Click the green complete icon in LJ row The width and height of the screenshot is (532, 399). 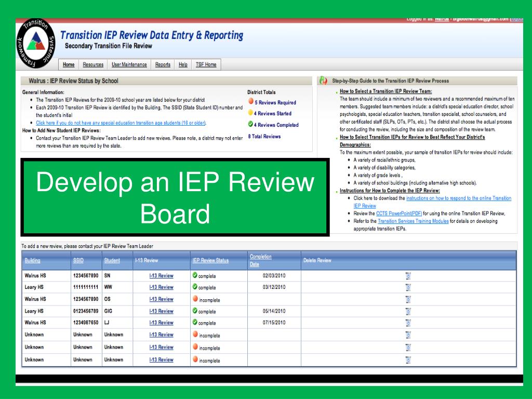(x=195, y=322)
